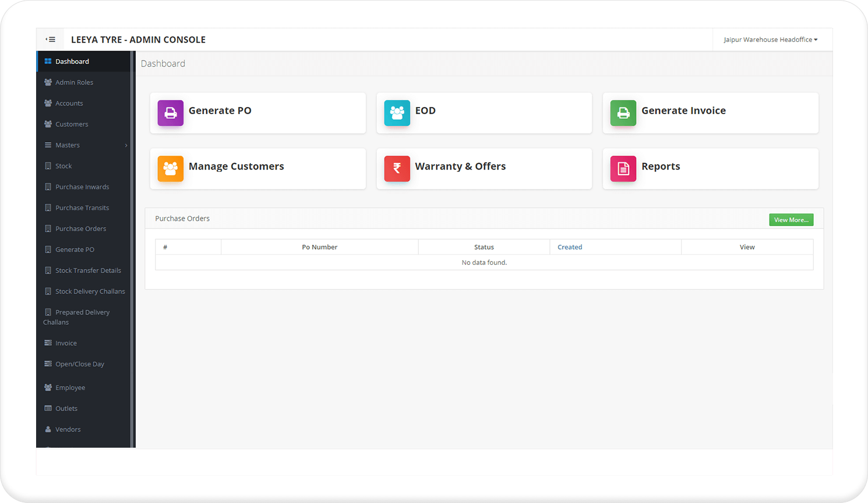Collapse the sidebar using the hamburger toggle icon
Image resolution: width=868 pixels, height=503 pixels.
(x=51, y=40)
